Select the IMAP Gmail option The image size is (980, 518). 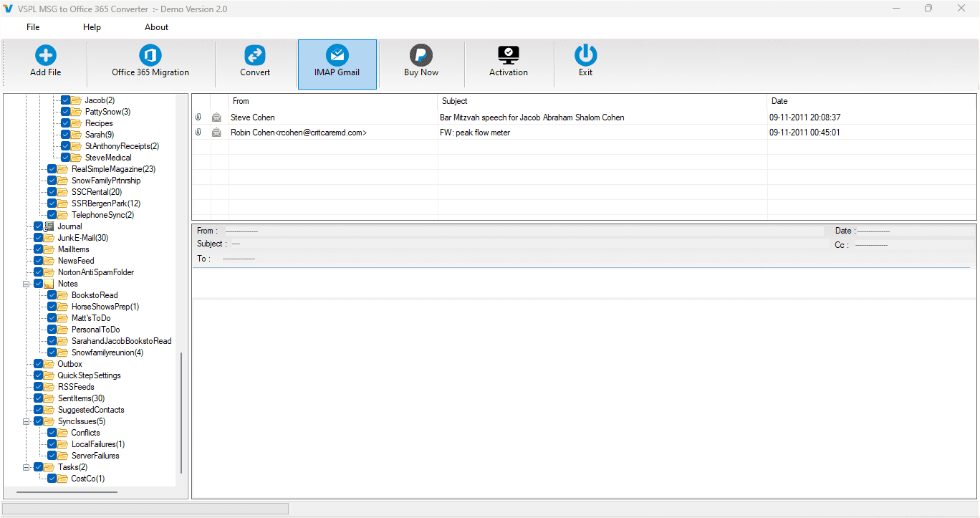point(337,64)
